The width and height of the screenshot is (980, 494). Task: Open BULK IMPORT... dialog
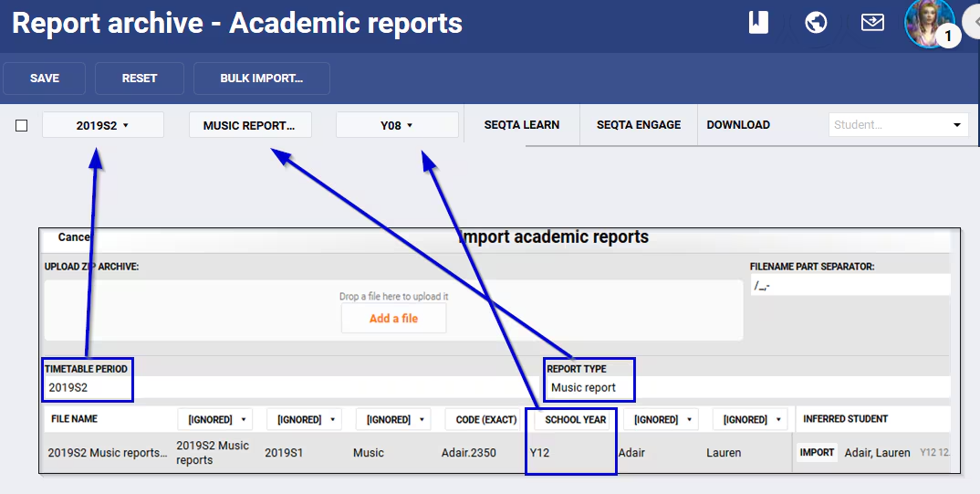(261, 79)
